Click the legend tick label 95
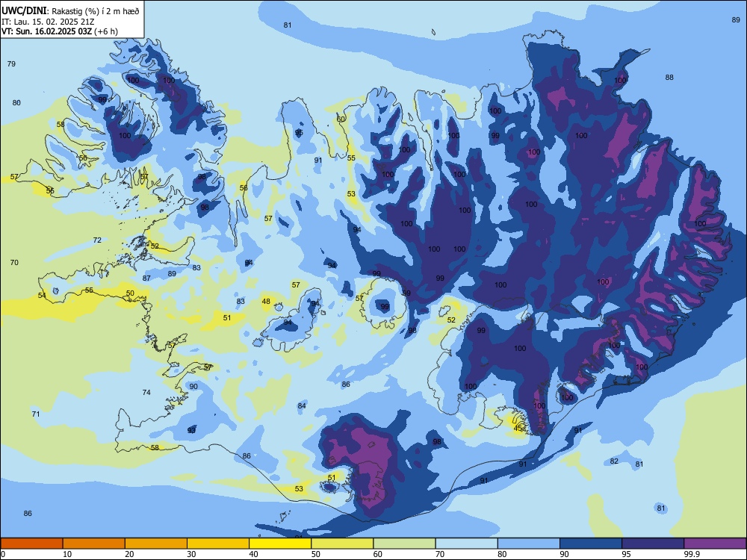The image size is (747, 560). point(627,554)
